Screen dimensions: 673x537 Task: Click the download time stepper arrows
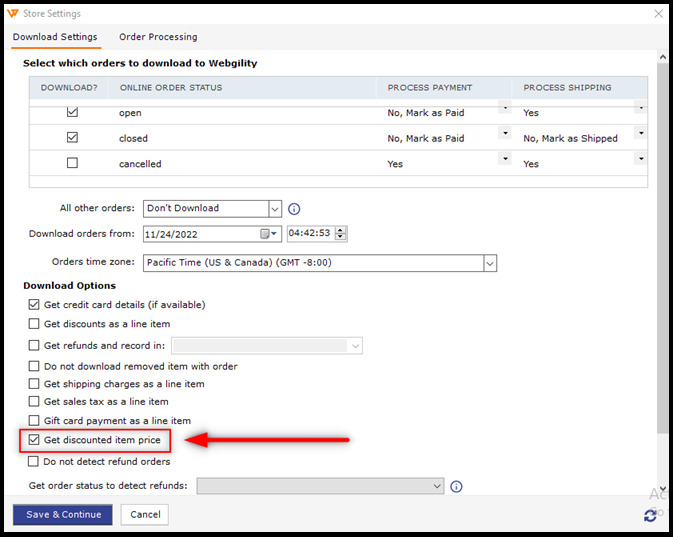(341, 234)
